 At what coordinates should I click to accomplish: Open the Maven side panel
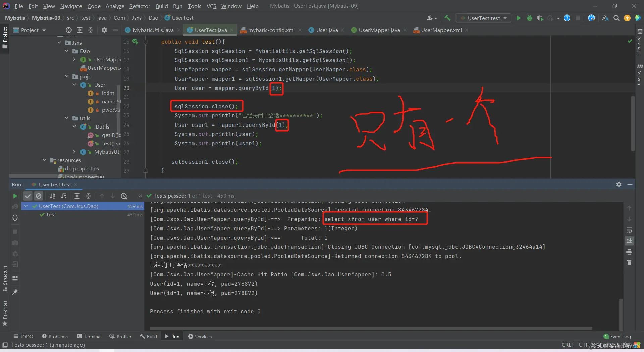tap(639, 74)
